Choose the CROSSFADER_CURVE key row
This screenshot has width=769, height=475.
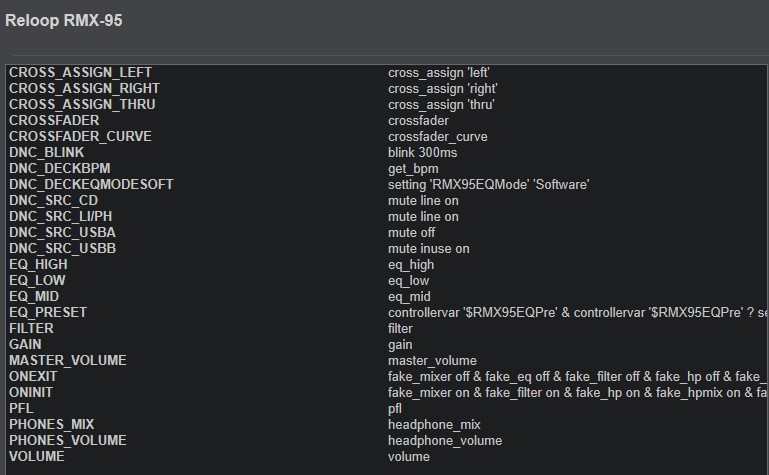(80, 136)
